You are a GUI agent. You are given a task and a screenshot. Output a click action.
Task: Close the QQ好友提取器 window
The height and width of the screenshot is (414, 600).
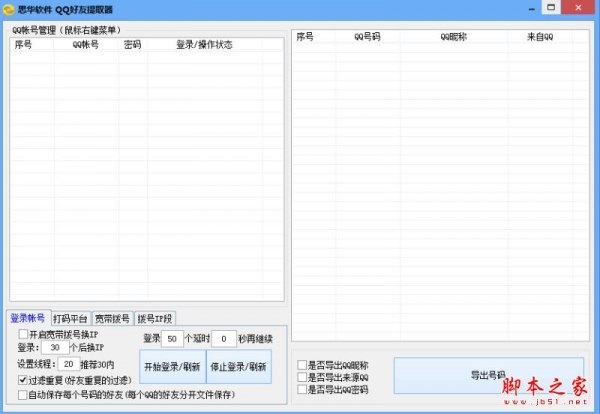coord(578,7)
